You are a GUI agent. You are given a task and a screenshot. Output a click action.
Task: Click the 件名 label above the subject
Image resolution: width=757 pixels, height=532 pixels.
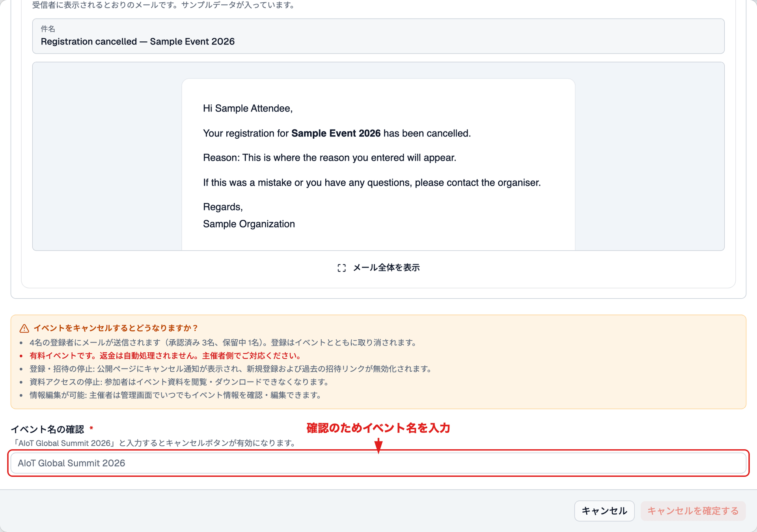pyautogui.click(x=48, y=29)
